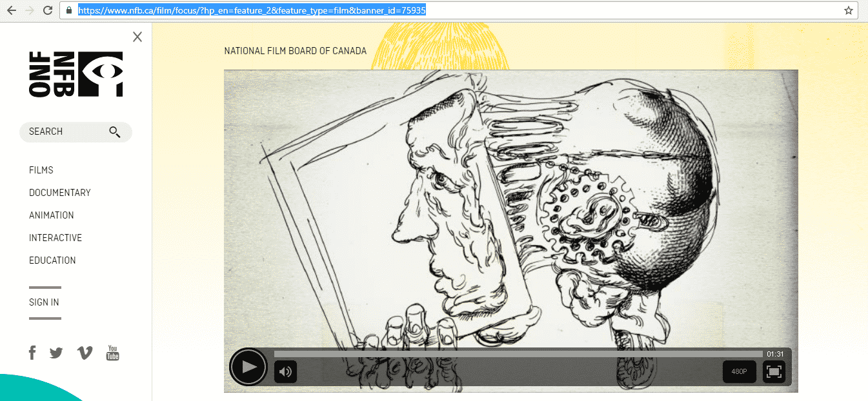This screenshot has height=401, width=868.
Task: Reload the page with the refresh icon
Action: click(48, 10)
